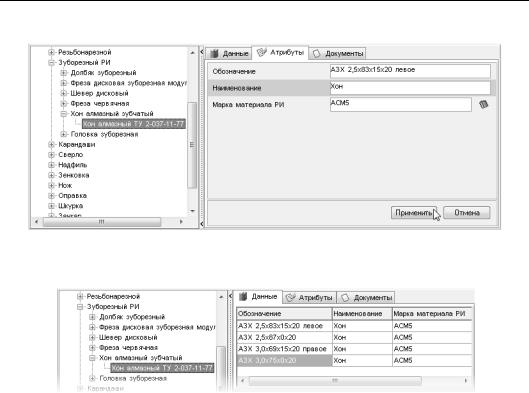
Task: Click the Отмена button
Action: 467,213
